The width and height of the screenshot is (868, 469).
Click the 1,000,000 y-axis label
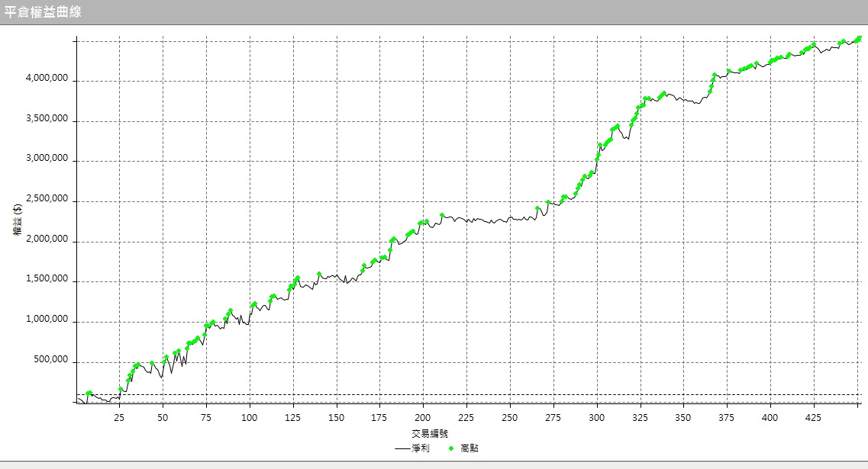[x=47, y=319]
